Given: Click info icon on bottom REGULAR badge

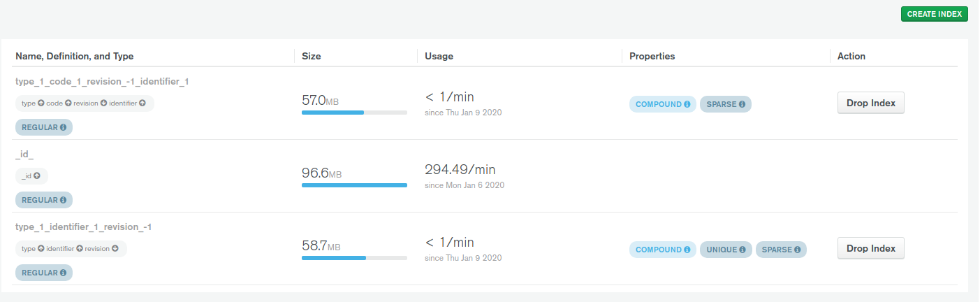Looking at the screenshot, I should coord(63,273).
